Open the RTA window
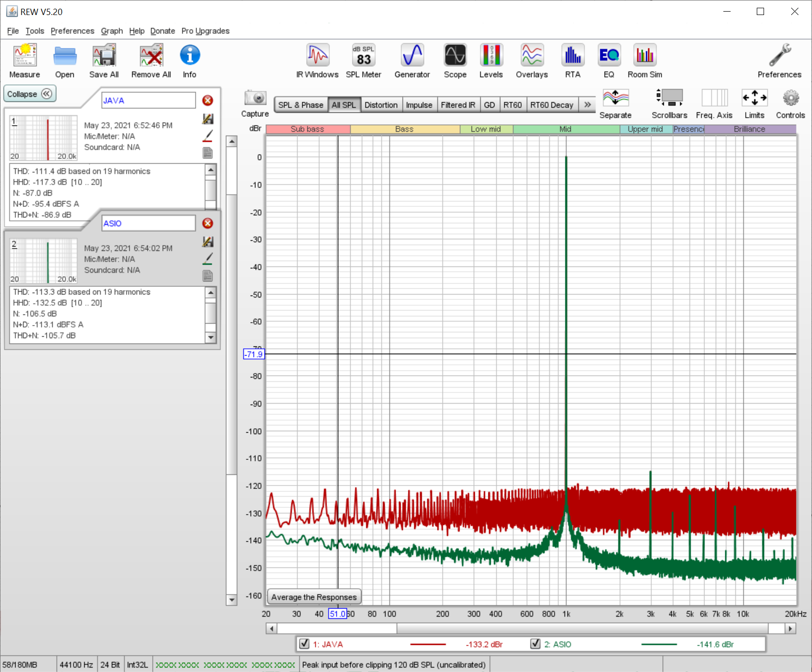812x672 pixels. (573, 61)
